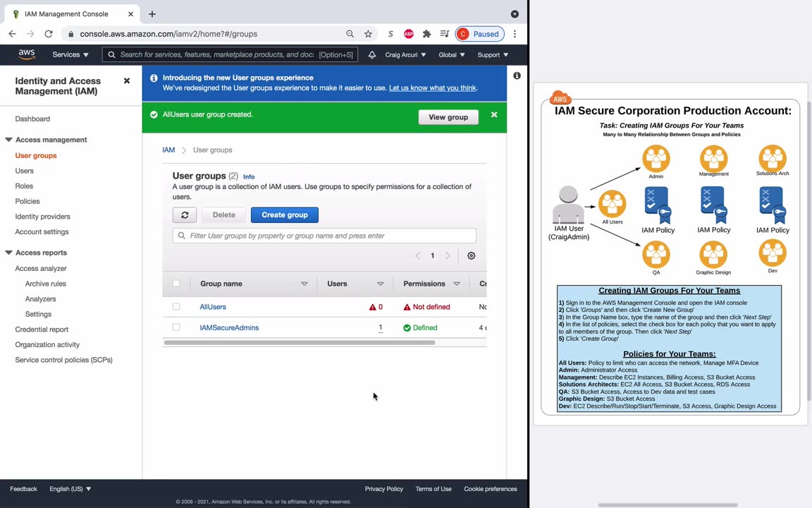The image size is (812, 508).
Task: Open a new browser tab
Action: [152, 14]
